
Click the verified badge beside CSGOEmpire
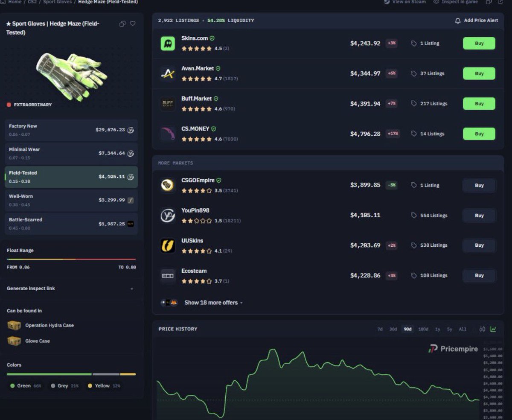click(219, 181)
